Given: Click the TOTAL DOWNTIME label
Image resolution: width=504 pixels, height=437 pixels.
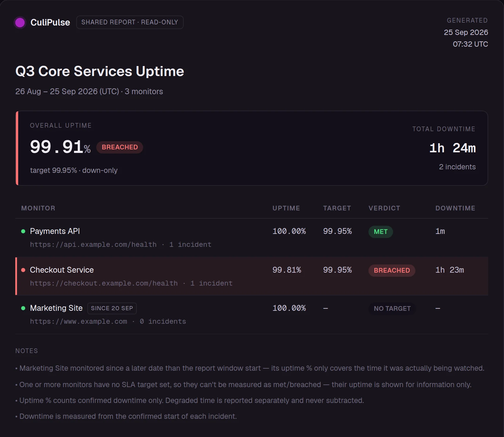Looking at the screenshot, I should click(444, 129).
